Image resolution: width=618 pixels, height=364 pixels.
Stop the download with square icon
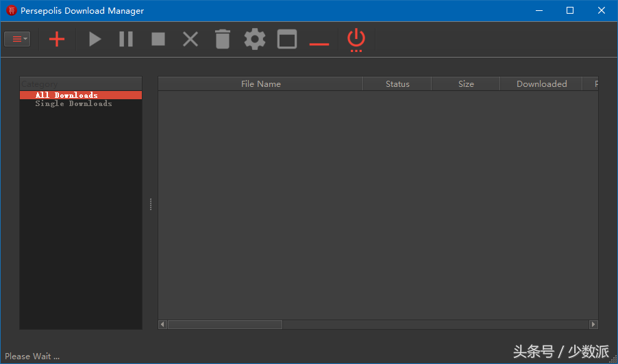[x=158, y=39]
